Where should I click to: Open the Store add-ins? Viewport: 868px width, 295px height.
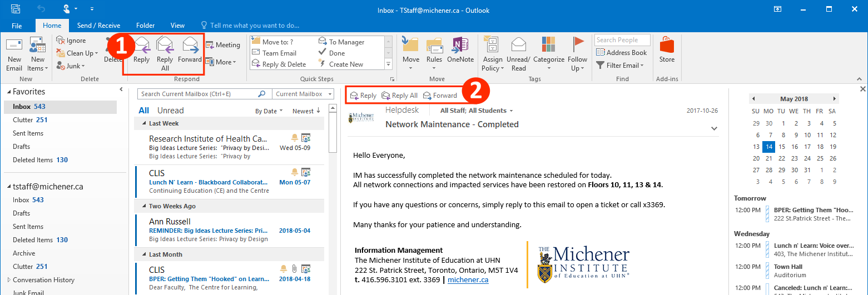667,51
